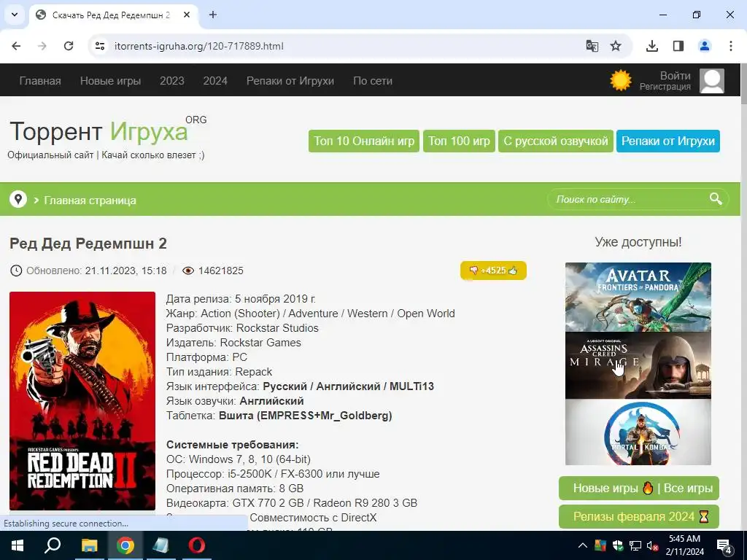Close the Ред Дед Редемпшн browser tab
This screenshot has height=560, width=747.
pyautogui.click(x=187, y=15)
